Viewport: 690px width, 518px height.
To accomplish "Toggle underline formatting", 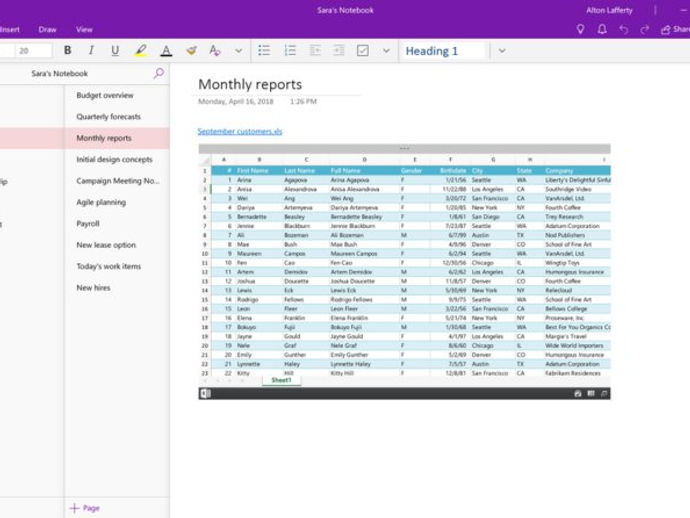I will [x=115, y=51].
